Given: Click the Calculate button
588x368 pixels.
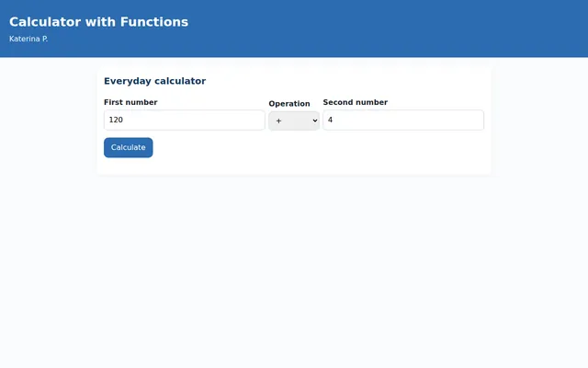Looking at the screenshot, I should tap(129, 147).
